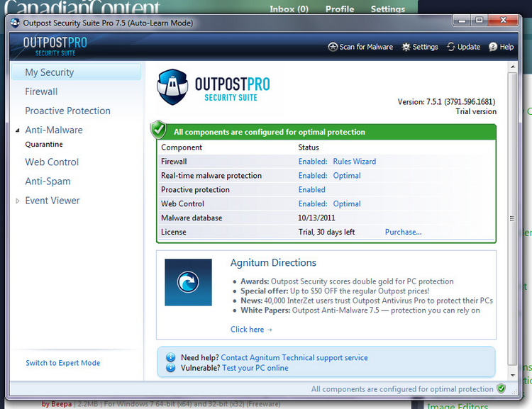
Task: Click the green shield checkmark status icon
Action: (x=158, y=130)
